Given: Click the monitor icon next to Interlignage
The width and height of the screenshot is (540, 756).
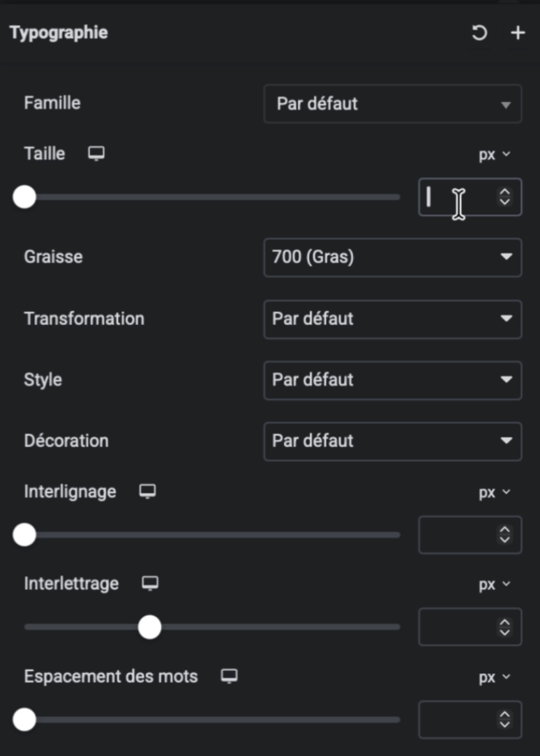Looking at the screenshot, I should (148, 492).
